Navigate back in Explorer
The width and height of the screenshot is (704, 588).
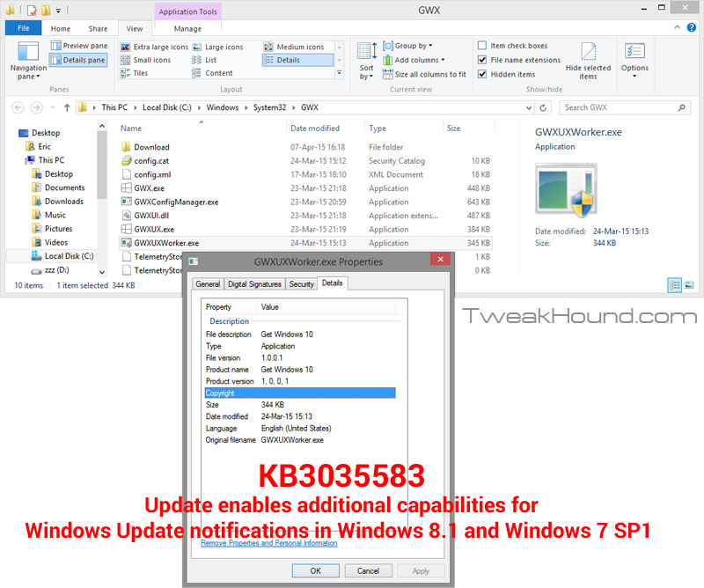[x=18, y=107]
